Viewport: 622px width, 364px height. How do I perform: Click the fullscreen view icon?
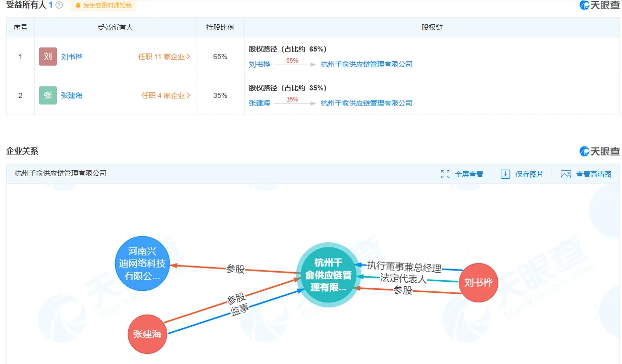(x=445, y=174)
